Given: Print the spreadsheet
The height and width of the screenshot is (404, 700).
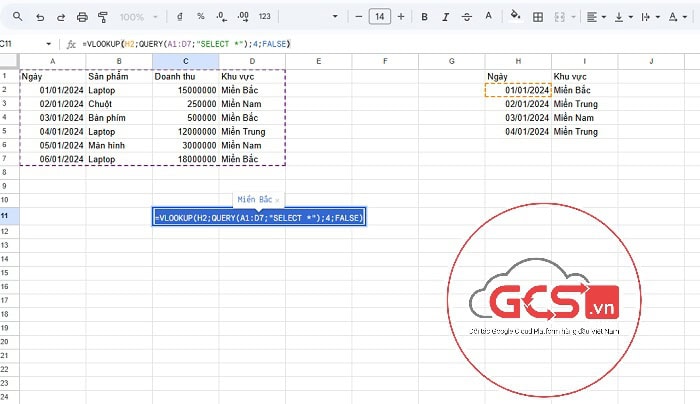Looking at the screenshot, I should 82,17.
